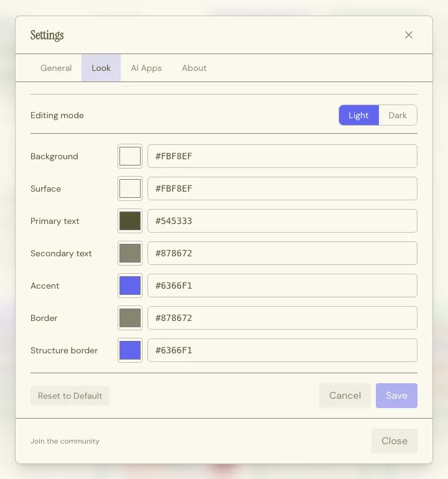Click the Secondary text row label
This screenshot has width=448, height=479.
(61, 254)
